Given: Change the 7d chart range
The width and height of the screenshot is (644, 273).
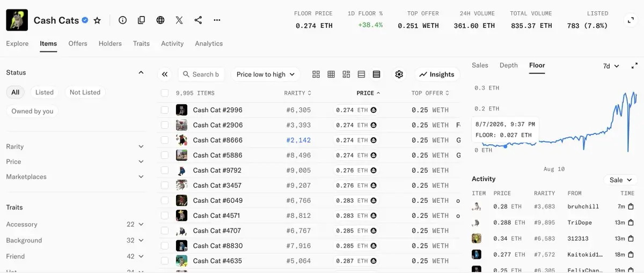Looking at the screenshot, I should point(611,66).
